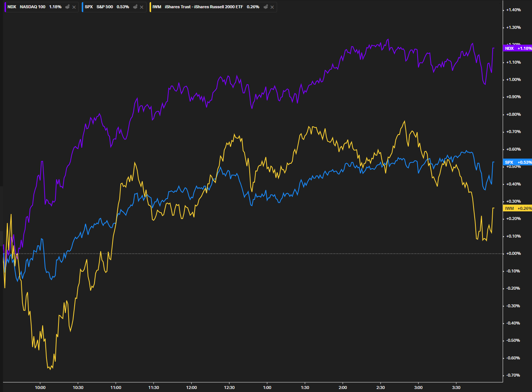Screen dimensions: 532x392
Task: Click the +1.40% label on percent axis
Action: (x=513, y=10)
